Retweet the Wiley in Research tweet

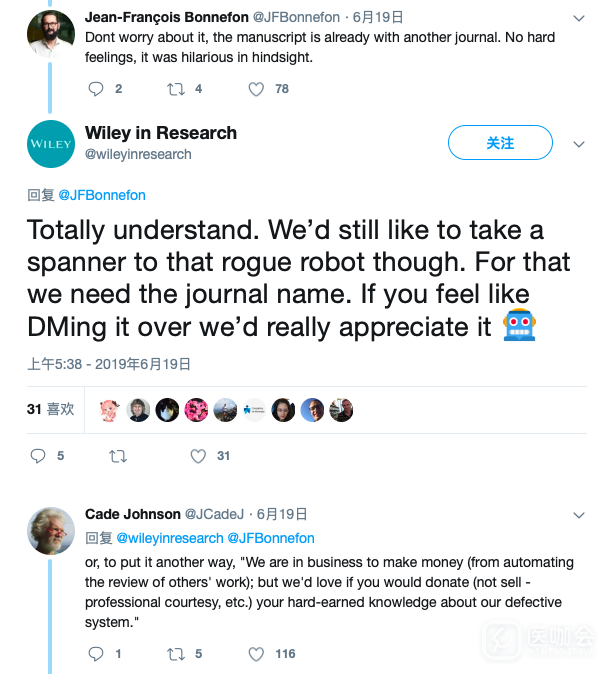tap(118, 456)
